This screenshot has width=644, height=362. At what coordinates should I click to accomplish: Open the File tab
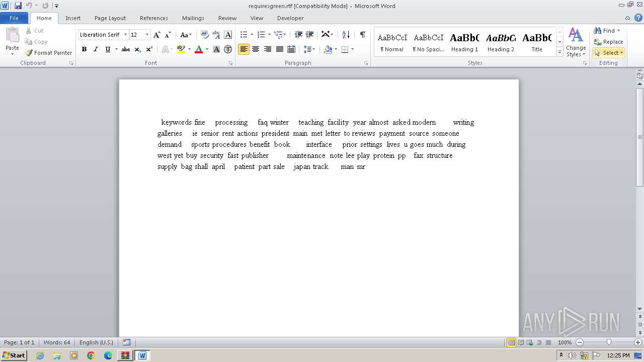pyautogui.click(x=14, y=18)
